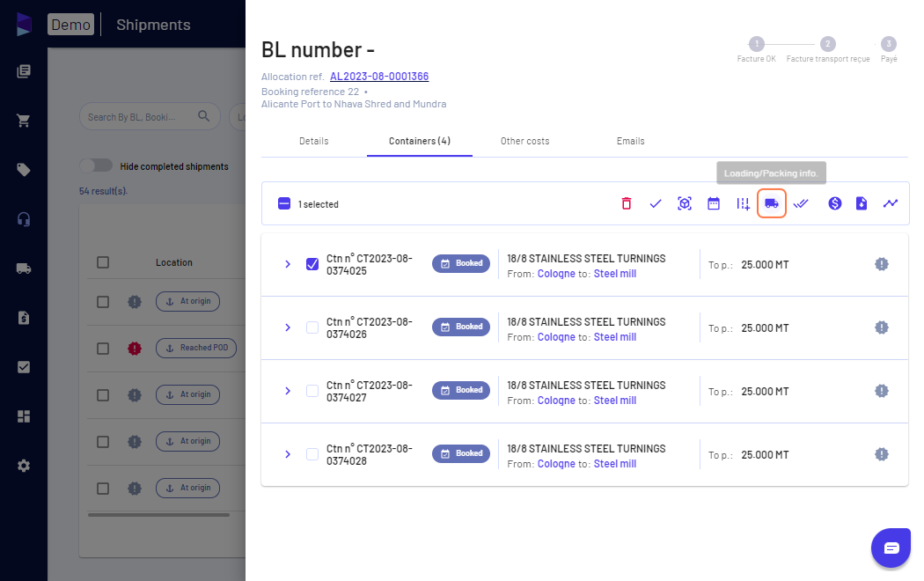Check the shipments table header checkbox
Viewport: 924px width, 581px height.
(x=103, y=262)
